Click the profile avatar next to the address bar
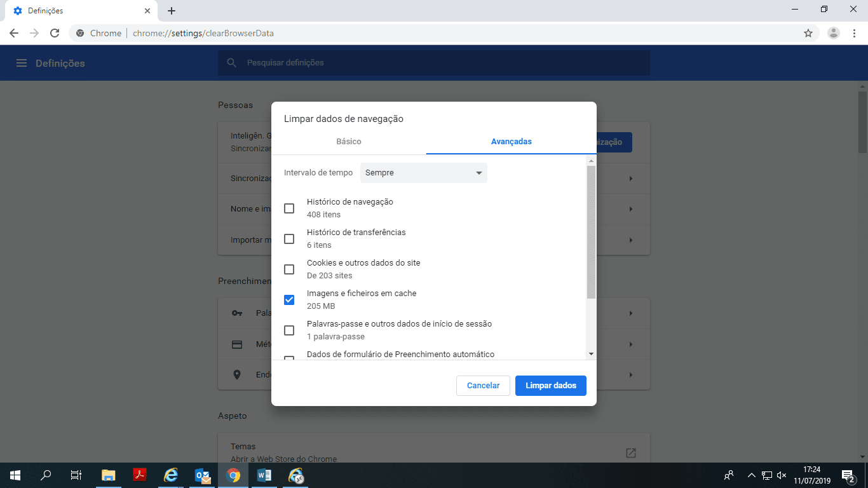Image resolution: width=868 pixels, height=488 pixels. 832,33
